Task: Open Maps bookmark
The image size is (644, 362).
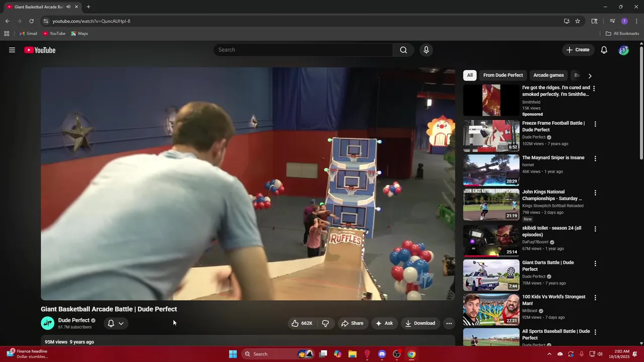Action: (x=79, y=34)
